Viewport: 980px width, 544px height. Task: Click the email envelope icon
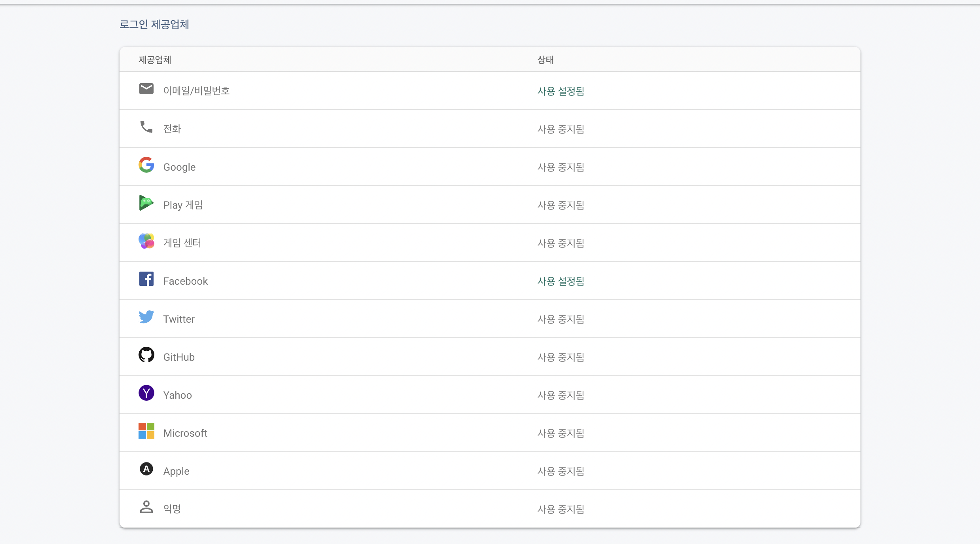click(x=146, y=89)
